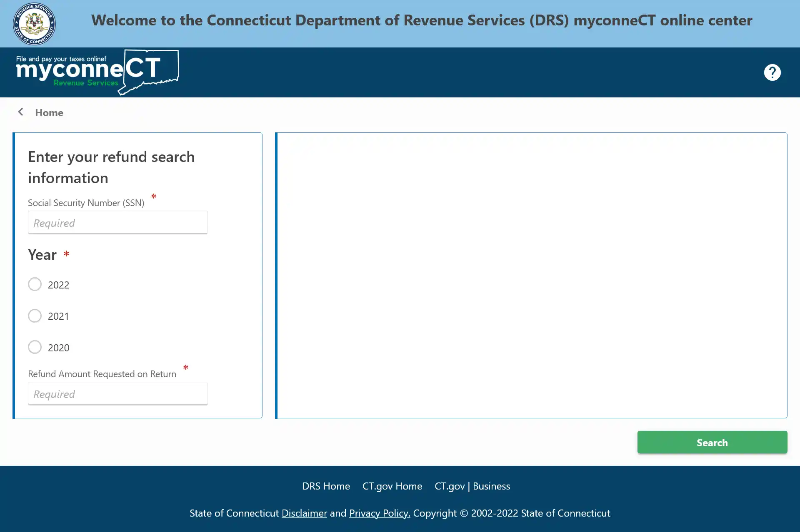
Task: Select the 2022 year radio button
Action: (35, 284)
